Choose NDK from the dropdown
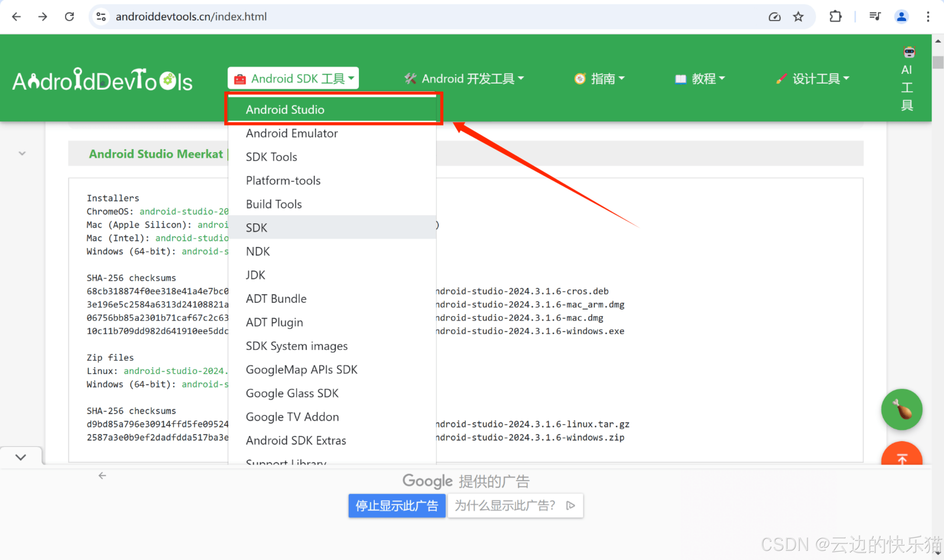Viewport: 944px width, 560px height. tap(332, 251)
